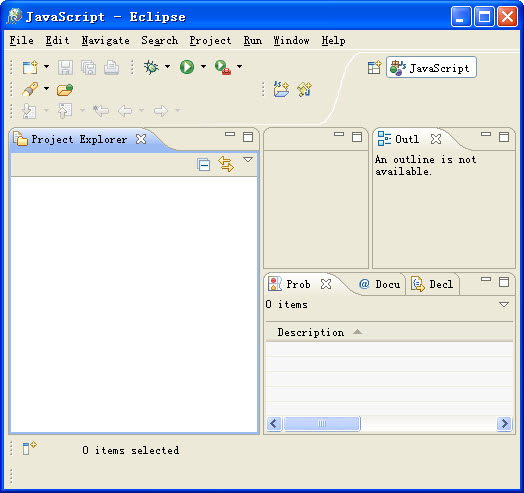Viewport: 524px width, 493px height.
Task: Minimize the Problems view panel
Action: click(x=486, y=279)
